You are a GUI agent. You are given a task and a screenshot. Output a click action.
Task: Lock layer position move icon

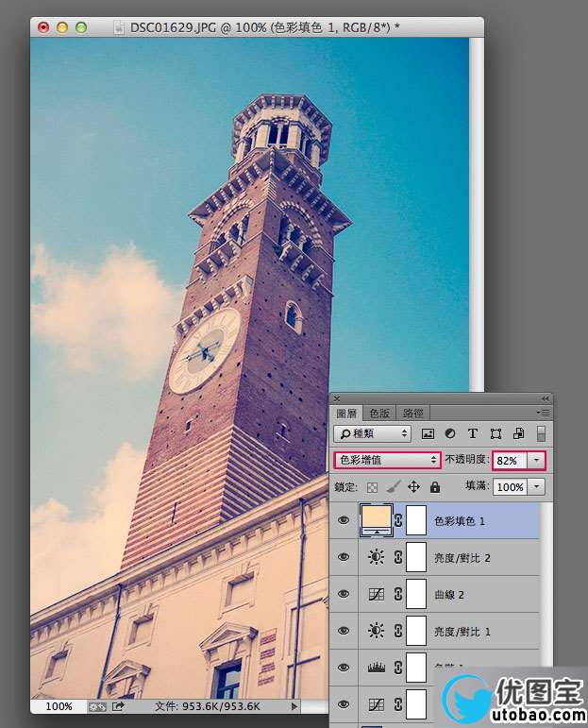(413, 487)
